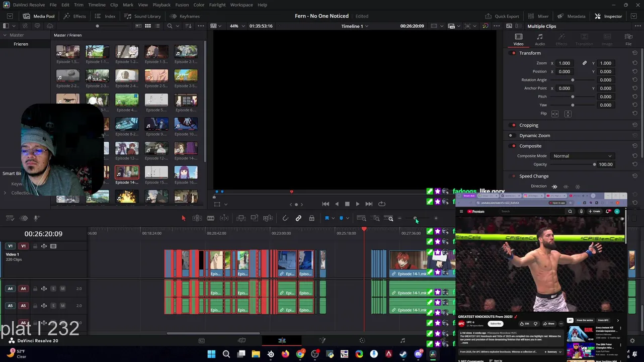
Task: Open Windows Start button on taskbar
Action: (x=211, y=354)
